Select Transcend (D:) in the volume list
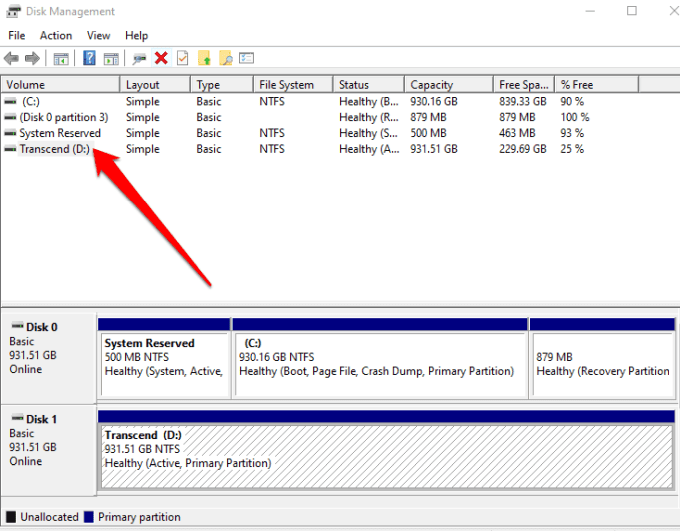This screenshot has height=531, width=680. pos(54,149)
